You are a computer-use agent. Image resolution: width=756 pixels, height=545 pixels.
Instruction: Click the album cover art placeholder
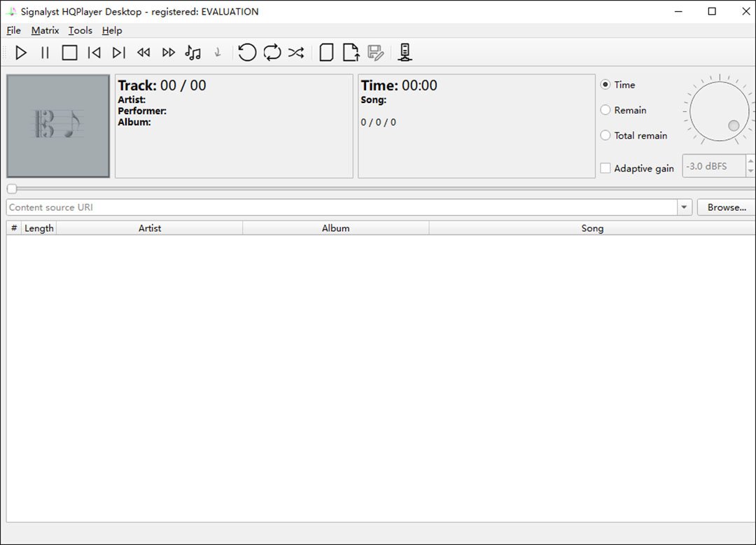pyautogui.click(x=58, y=126)
